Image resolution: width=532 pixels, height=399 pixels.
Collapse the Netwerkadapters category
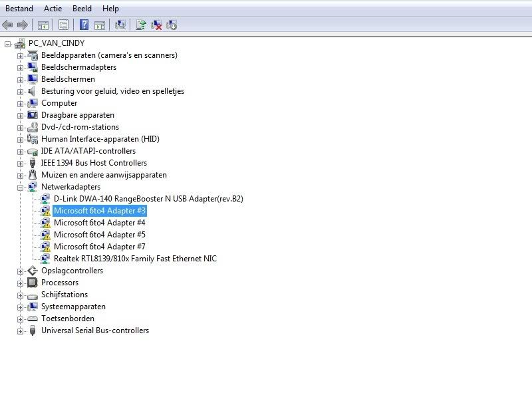click(x=20, y=188)
